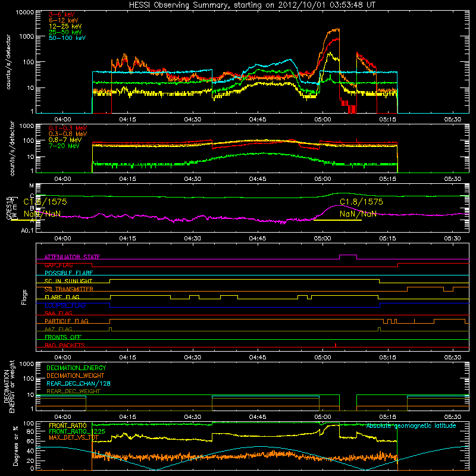Click the vertical Flags axis title
This screenshot has height=476, width=476.
click(x=24, y=297)
